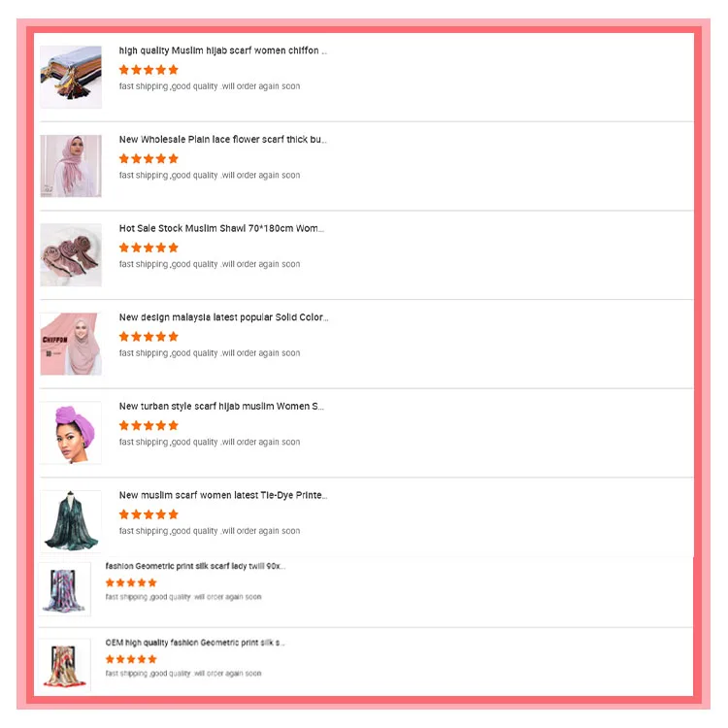Open 'Hot Sale Stock Muslim Shawl' title
The height and width of the screenshot is (728, 728).
[221, 228]
